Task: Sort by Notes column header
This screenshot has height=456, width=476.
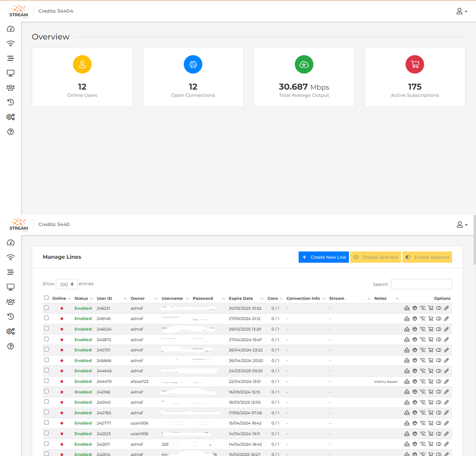Action: pyautogui.click(x=386, y=299)
